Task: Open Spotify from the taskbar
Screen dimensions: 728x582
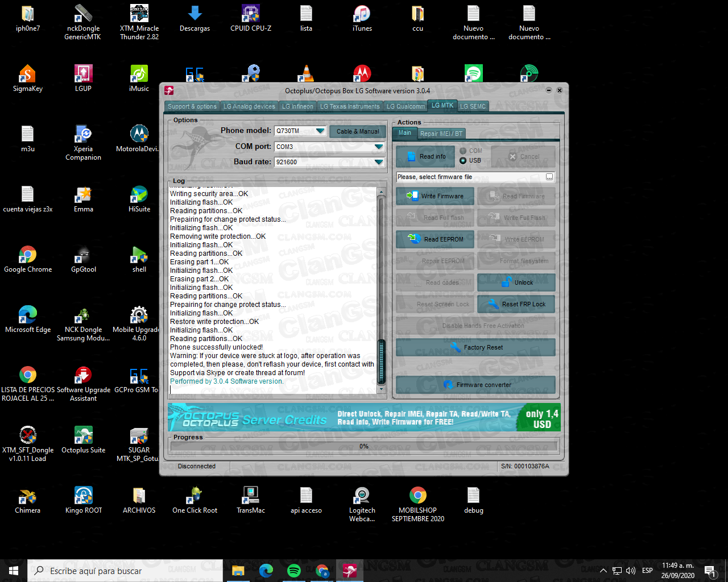Action: coord(293,571)
